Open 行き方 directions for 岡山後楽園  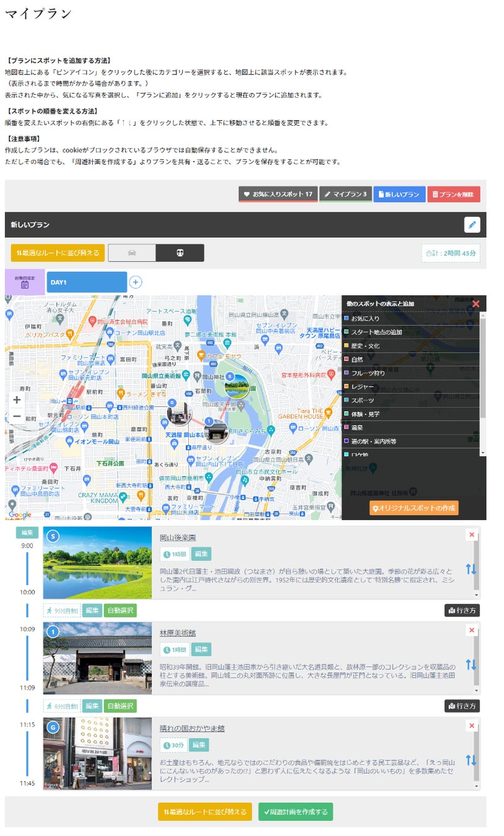pos(461,611)
